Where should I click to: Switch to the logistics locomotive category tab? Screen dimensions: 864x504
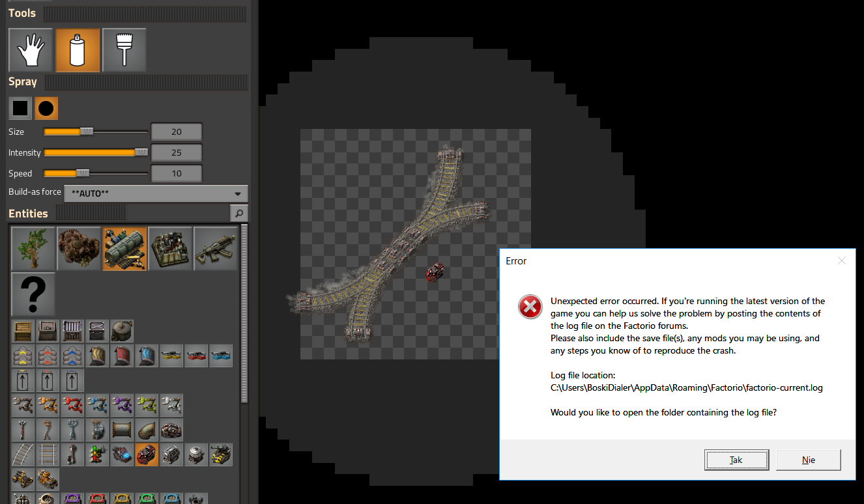tap(124, 248)
